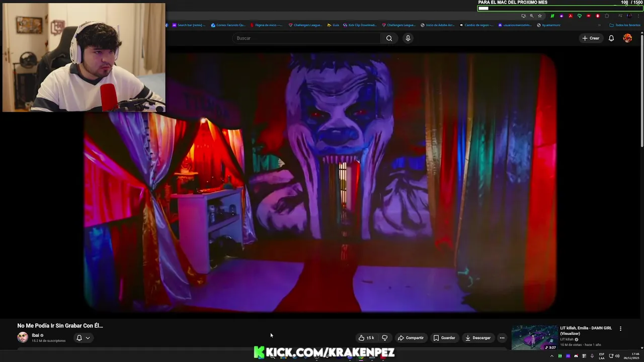644x362 pixels.
Task: Open the DAMN GIRL Visualizer thumbnail
Action: click(x=534, y=337)
